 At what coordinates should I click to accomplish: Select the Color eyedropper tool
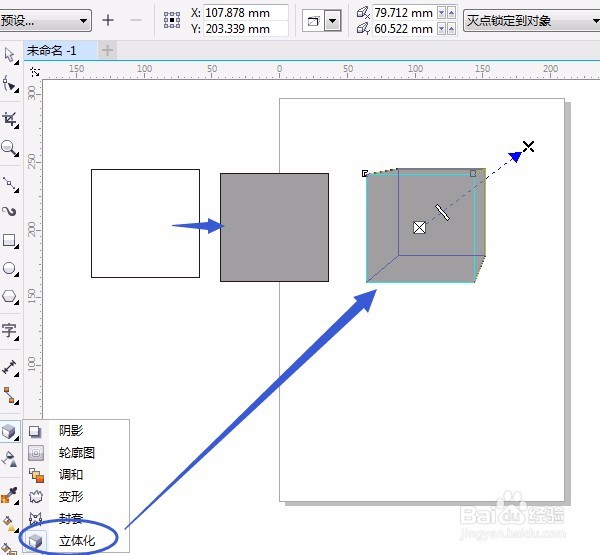tap(10, 496)
